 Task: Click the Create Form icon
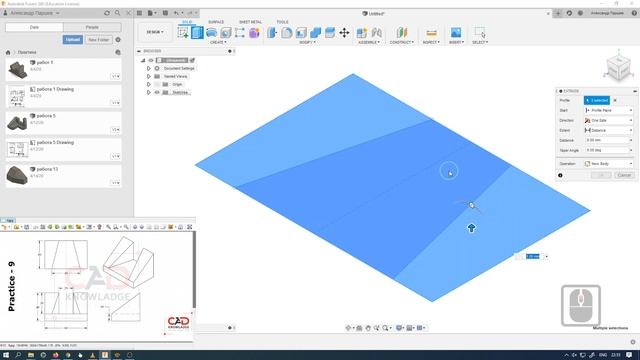pyautogui.click(x=254, y=33)
